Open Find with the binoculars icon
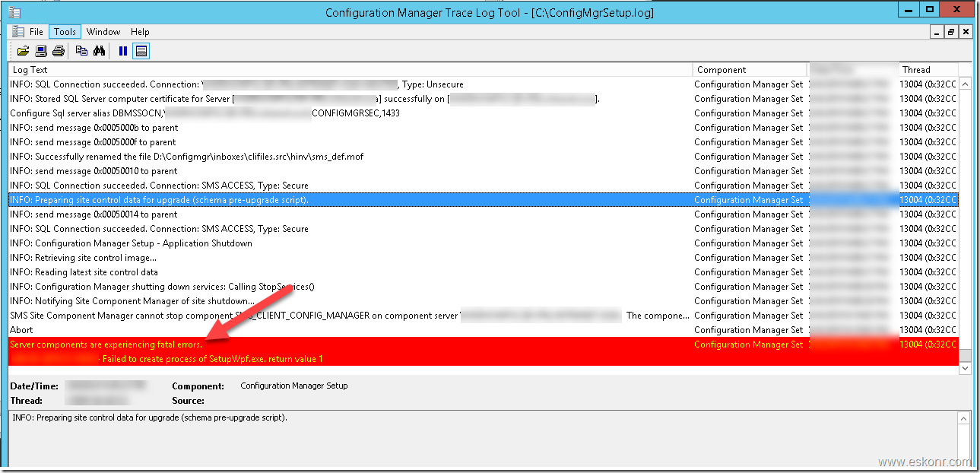 point(99,50)
